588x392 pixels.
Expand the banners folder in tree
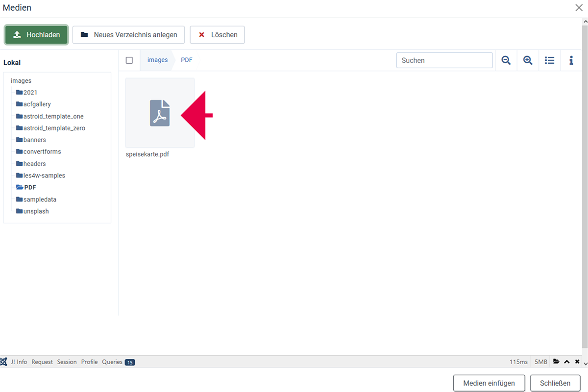(34, 140)
